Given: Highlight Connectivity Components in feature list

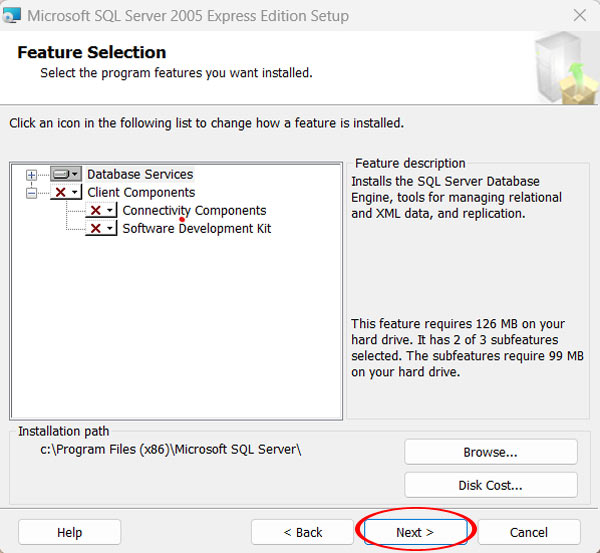Looking at the screenshot, I should [x=194, y=211].
